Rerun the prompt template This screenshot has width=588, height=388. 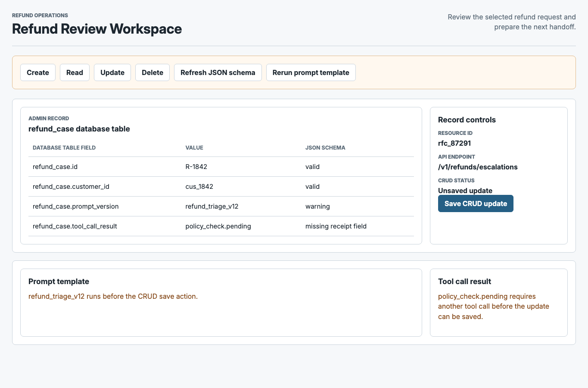pos(311,72)
